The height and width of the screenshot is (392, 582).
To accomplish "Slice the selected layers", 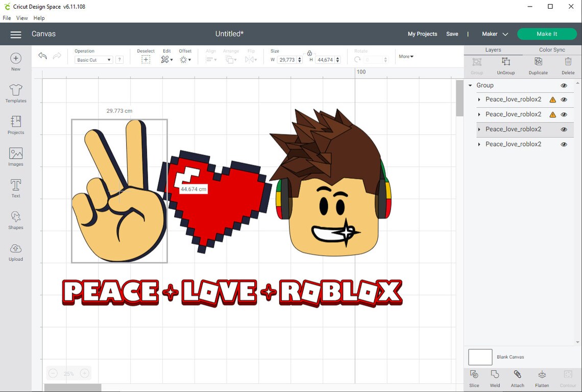I will (x=474, y=379).
